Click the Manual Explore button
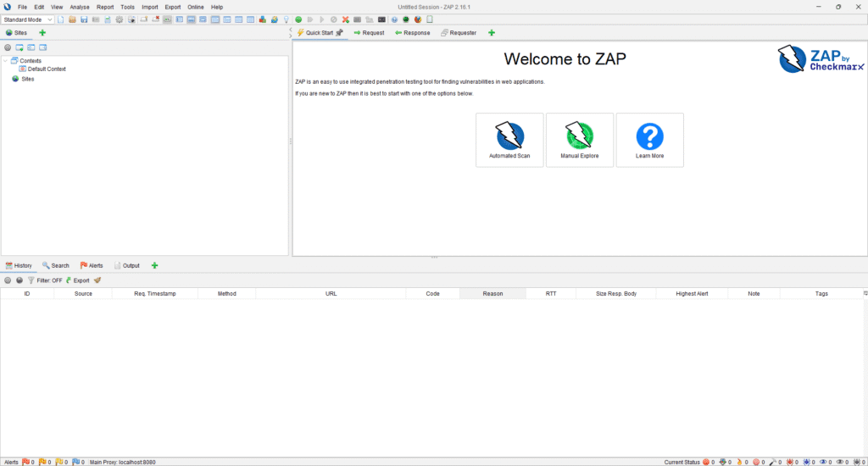The image size is (868, 466). click(x=580, y=140)
